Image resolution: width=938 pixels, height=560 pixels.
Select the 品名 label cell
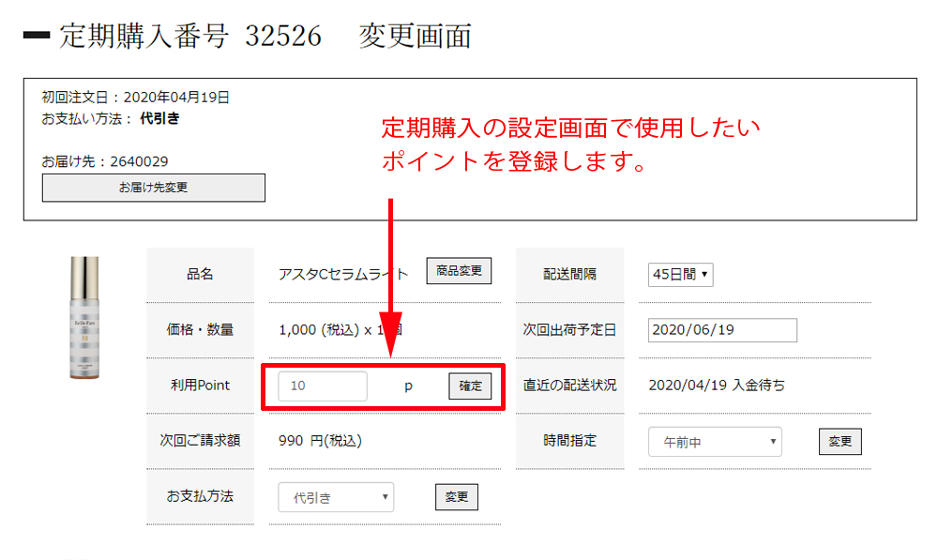[200, 274]
